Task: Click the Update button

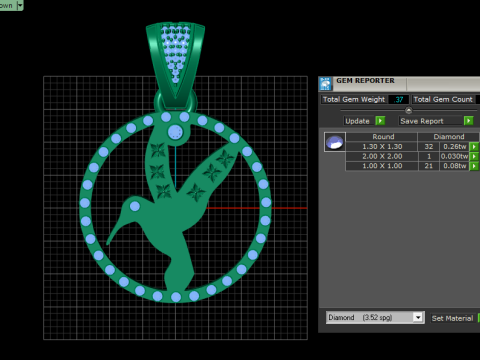Action: click(360, 121)
